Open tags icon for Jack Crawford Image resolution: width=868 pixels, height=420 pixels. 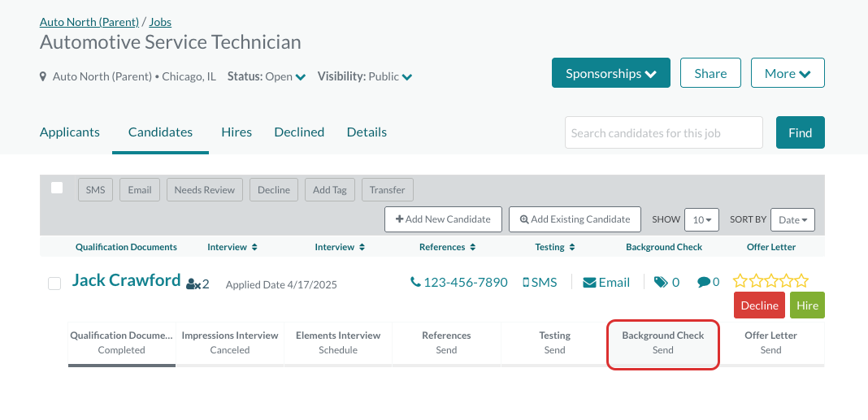pos(661,283)
